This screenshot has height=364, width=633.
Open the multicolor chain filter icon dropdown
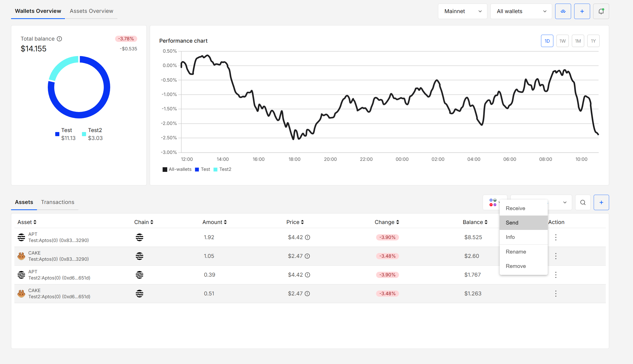click(493, 202)
